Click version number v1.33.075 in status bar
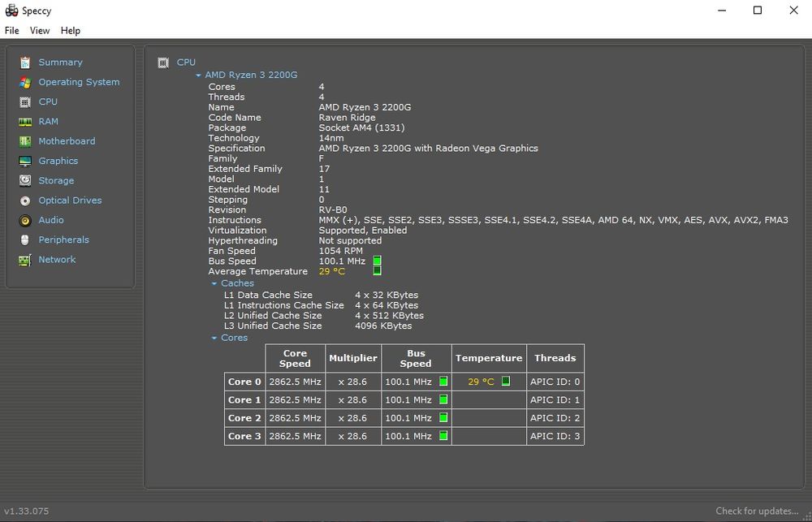The height and width of the screenshot is (522, 812). click(x=27, y=511)
